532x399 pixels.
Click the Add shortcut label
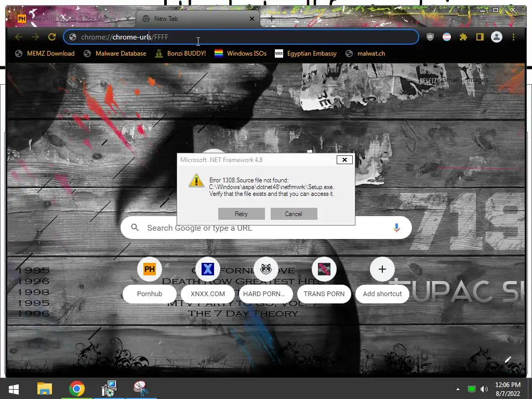point(382,294)
